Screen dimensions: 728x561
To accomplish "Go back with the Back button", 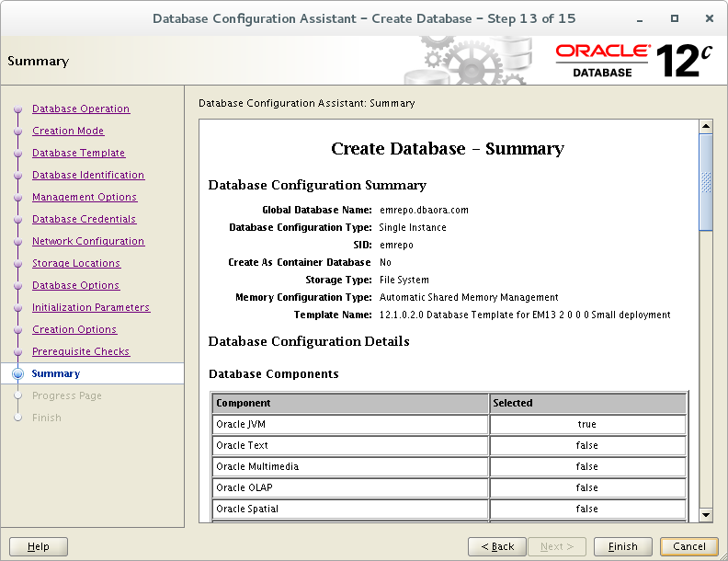I will 497,546.
